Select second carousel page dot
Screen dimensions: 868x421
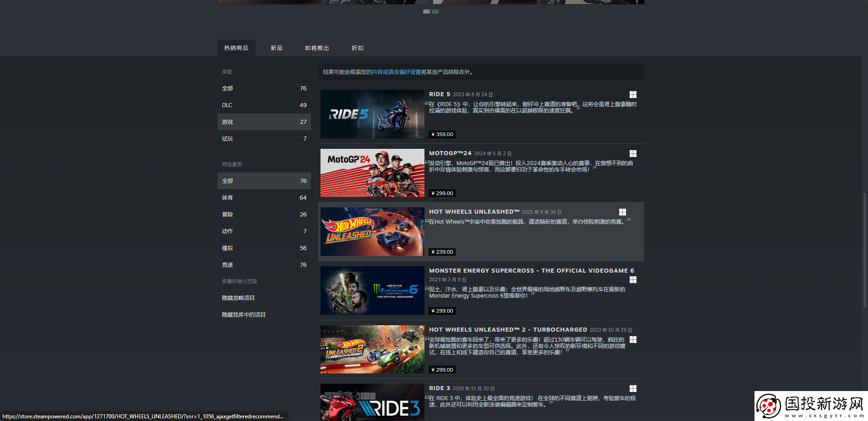pos(435,11)
